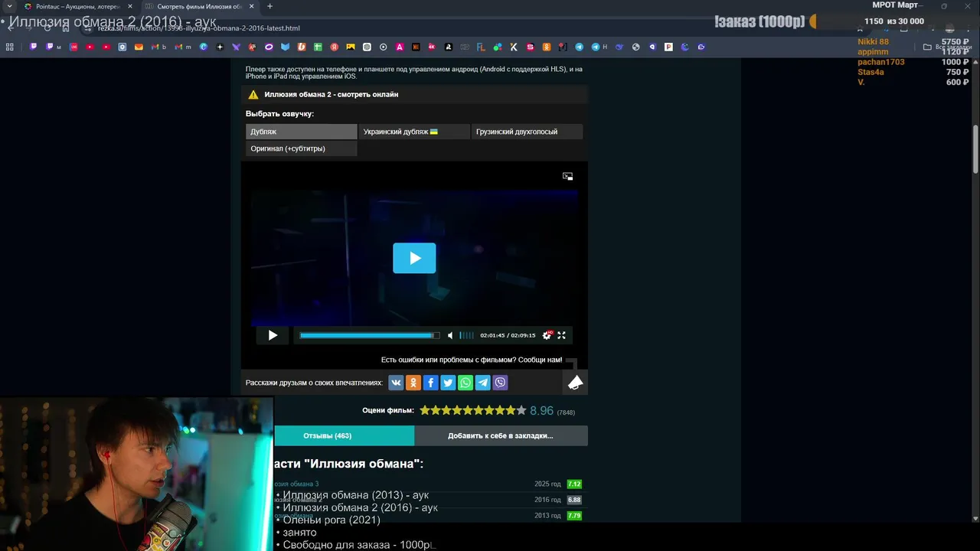Click the 7.79 rating for 2013 film

click(574, 516)
